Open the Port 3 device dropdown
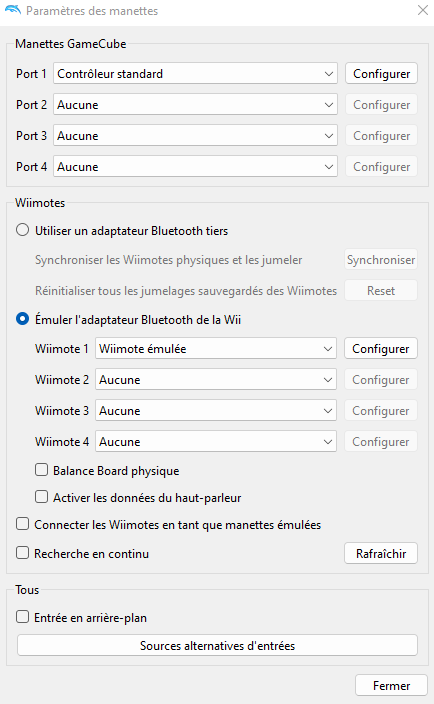Image resolution: width=434 pixels, height=704 pixels. (195, 136)
